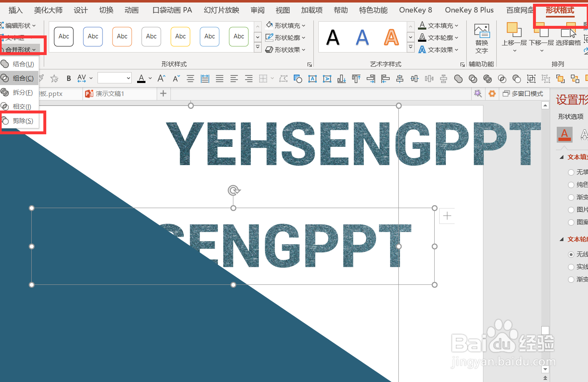Toggle bold formatting in the quick toolbar
The height and width of the screenshot is (382, 588).
click(x=69, y=78)
